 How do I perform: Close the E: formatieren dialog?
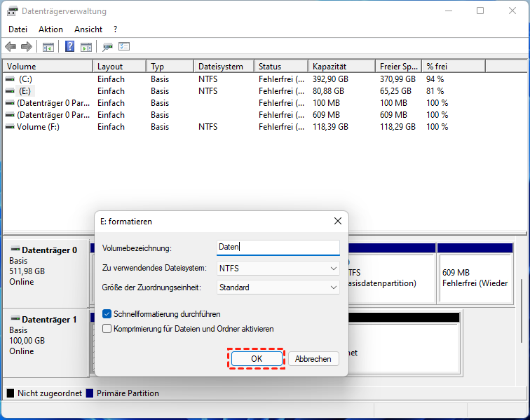click(x=338, y=221)
